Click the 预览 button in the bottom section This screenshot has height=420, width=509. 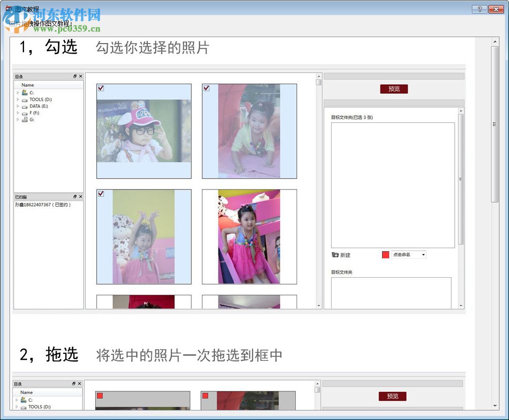tap(392, 396)
